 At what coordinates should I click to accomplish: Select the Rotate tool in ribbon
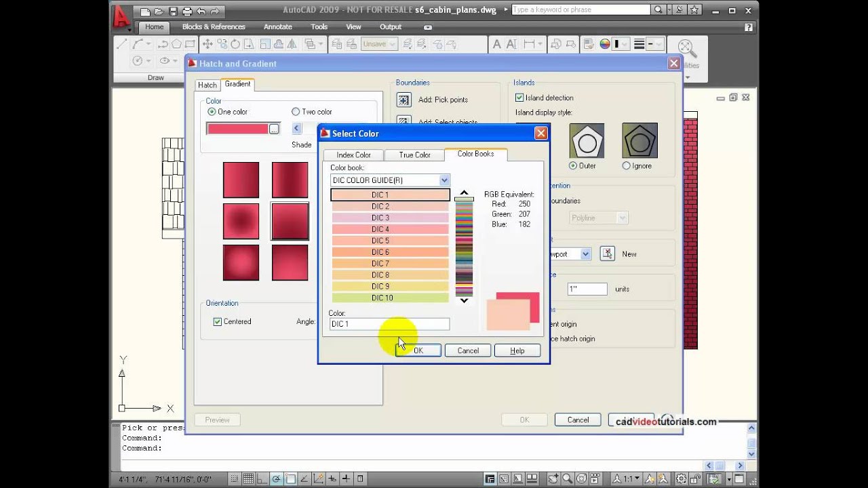click(x=235, y=44)
